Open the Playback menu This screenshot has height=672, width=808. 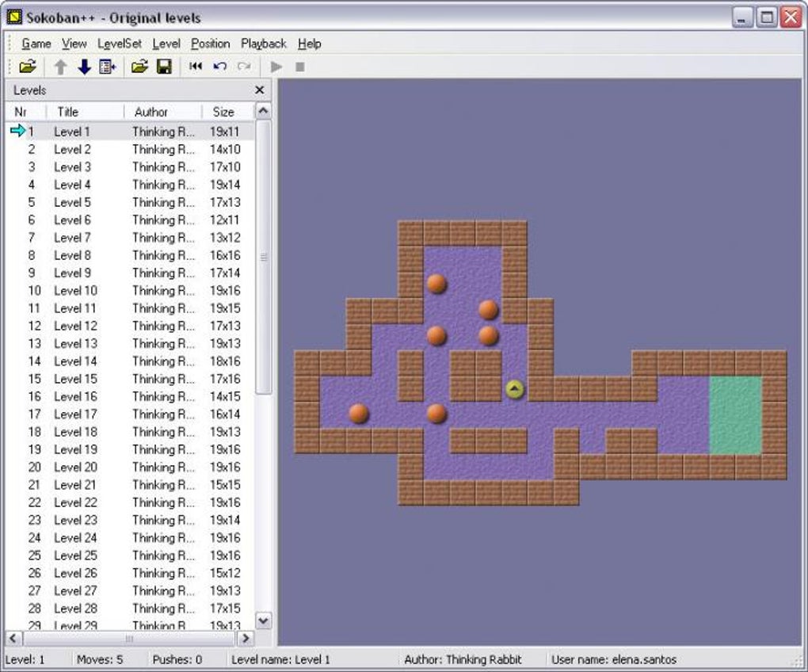click(x=263, y=44)
